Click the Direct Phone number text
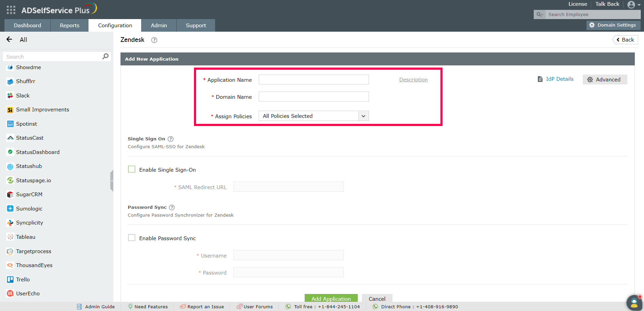This screenshot has width=644, height=311. tap(419, 307)
